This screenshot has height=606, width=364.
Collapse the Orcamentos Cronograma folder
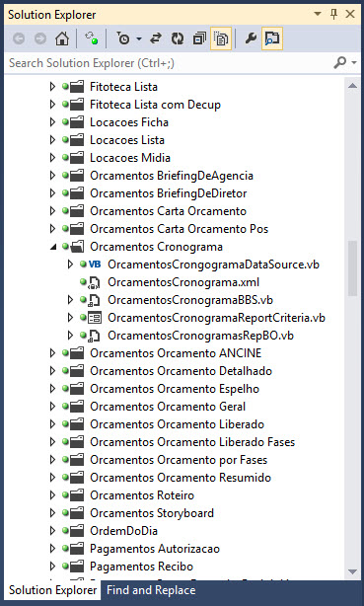click(x=53, y=247)
